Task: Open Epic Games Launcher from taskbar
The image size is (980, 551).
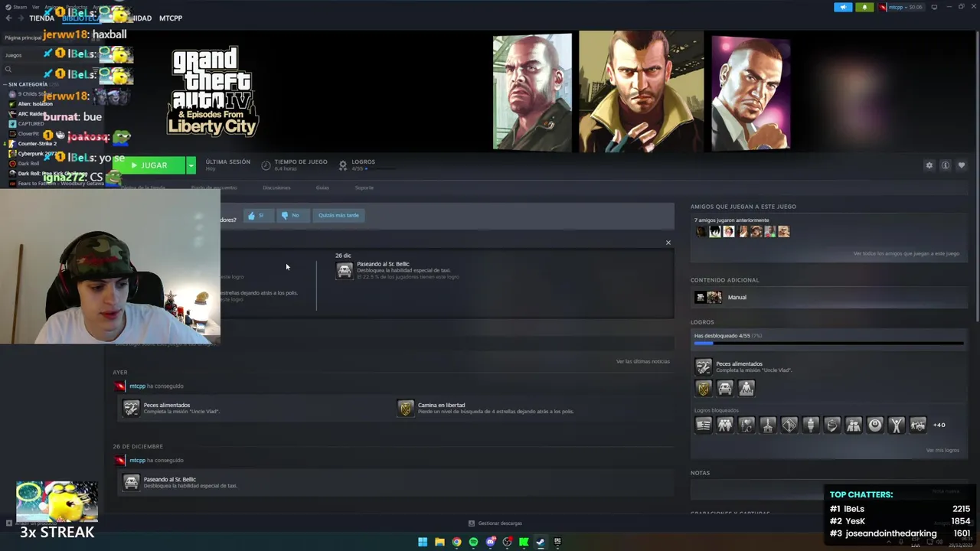Action: [x=557, y=542]
